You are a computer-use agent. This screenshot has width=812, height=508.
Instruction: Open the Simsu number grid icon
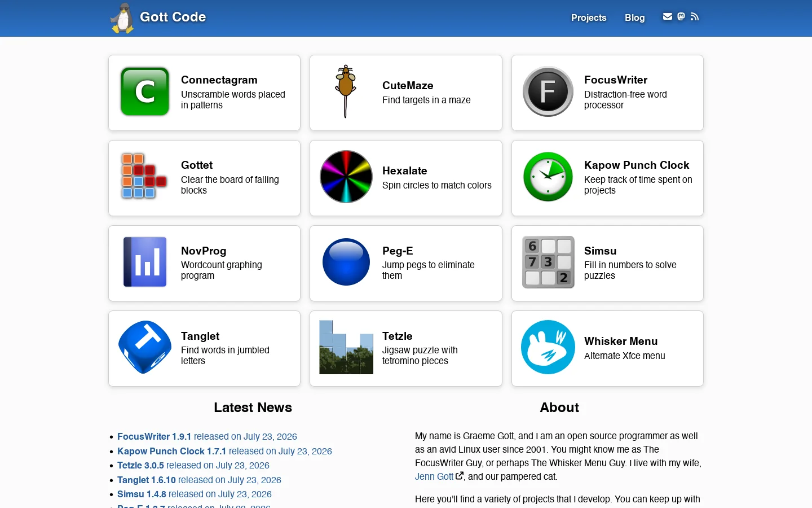click(548, 262)
